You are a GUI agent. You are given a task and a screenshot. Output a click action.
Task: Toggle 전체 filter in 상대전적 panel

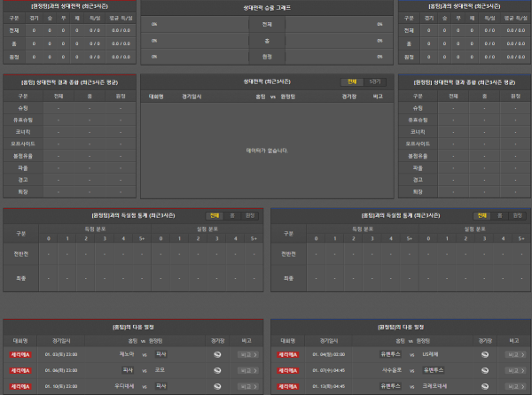[352, 81]
